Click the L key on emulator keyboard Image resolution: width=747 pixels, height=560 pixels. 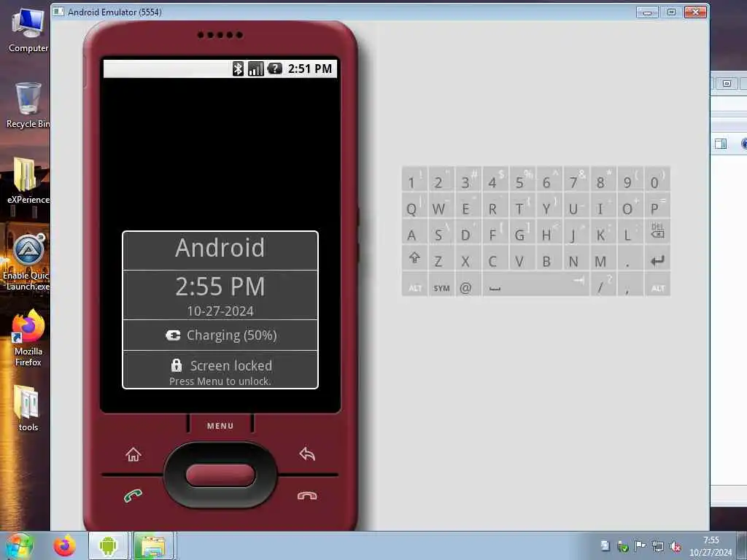630,233
